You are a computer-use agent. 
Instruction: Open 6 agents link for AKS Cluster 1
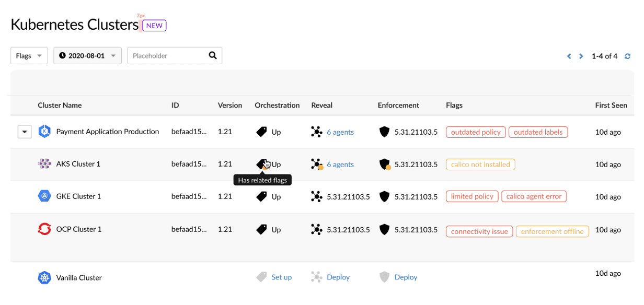[x=340, y=165]
